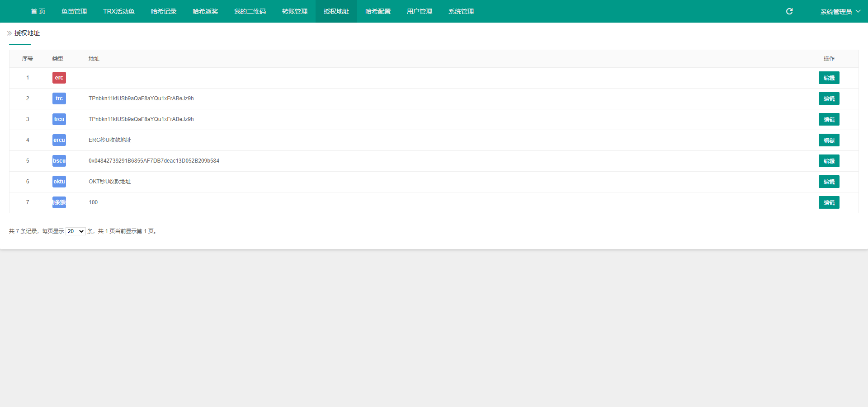Open the 系统管理员 account dropdown
Image resolution: width=868 pixels, height=407 pixels.
tap(840, 11)
